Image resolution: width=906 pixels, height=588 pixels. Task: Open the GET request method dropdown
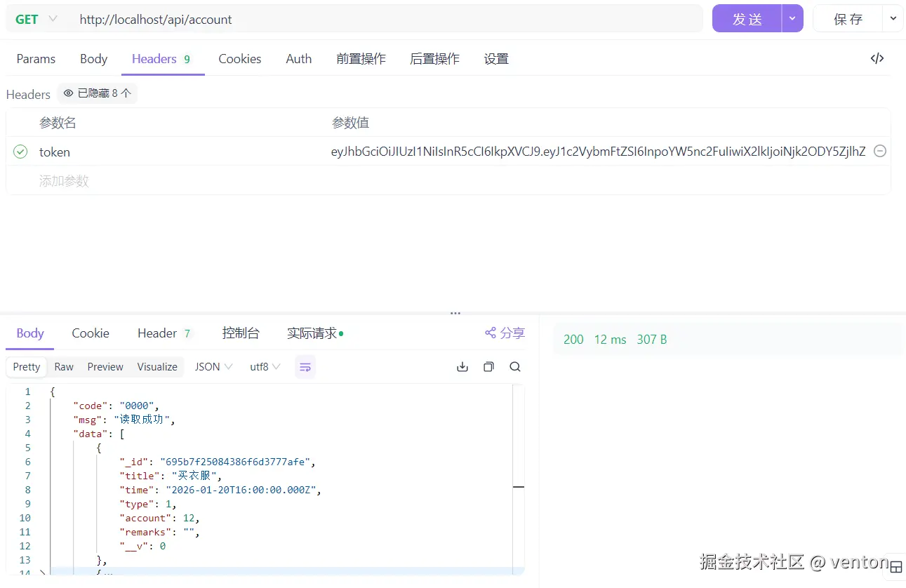pyautogui.click(x=36, y=19)
